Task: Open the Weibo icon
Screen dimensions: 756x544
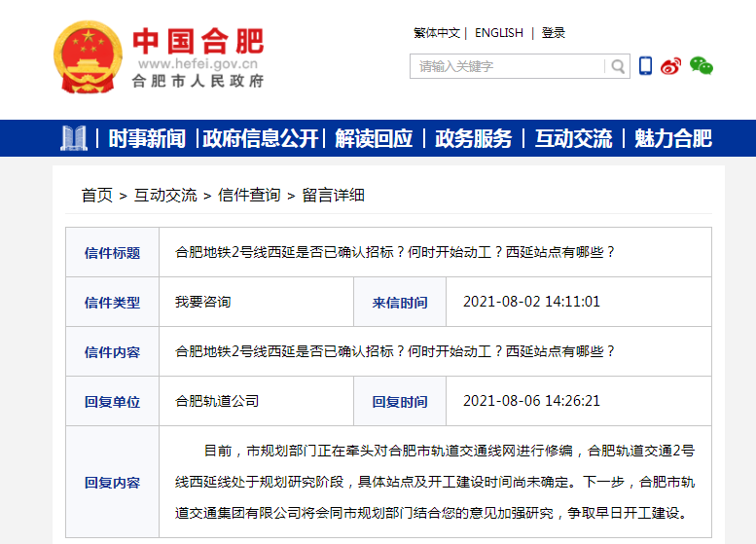Action: 671,65
